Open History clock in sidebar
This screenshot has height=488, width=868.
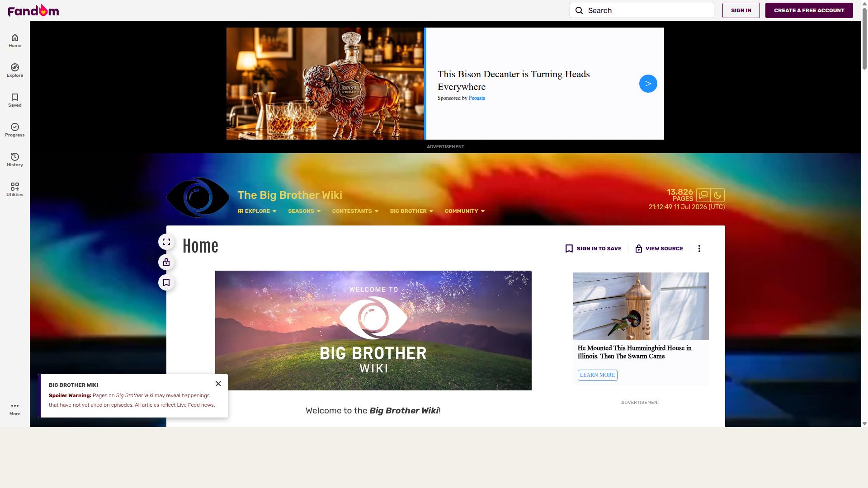15,160
